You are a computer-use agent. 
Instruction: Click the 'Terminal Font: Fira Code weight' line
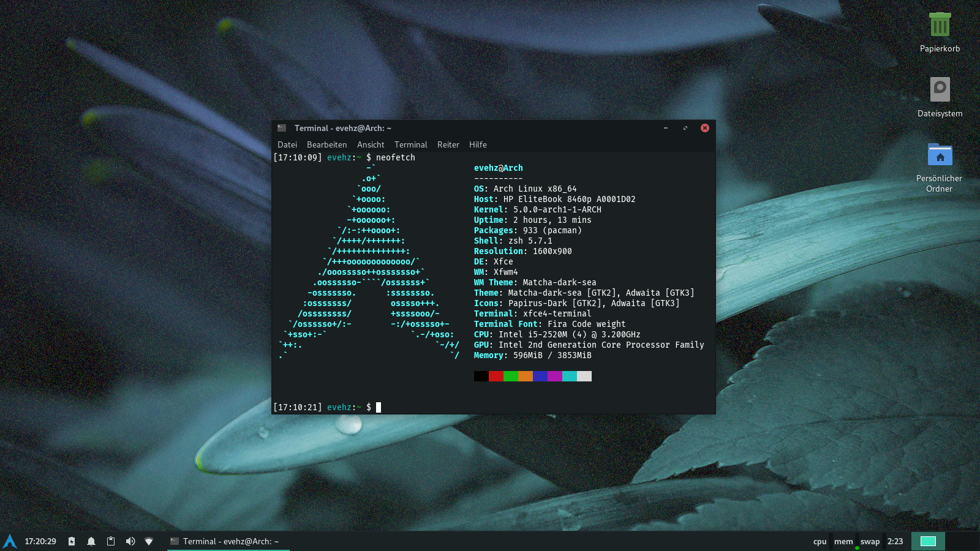click(550, 324)
